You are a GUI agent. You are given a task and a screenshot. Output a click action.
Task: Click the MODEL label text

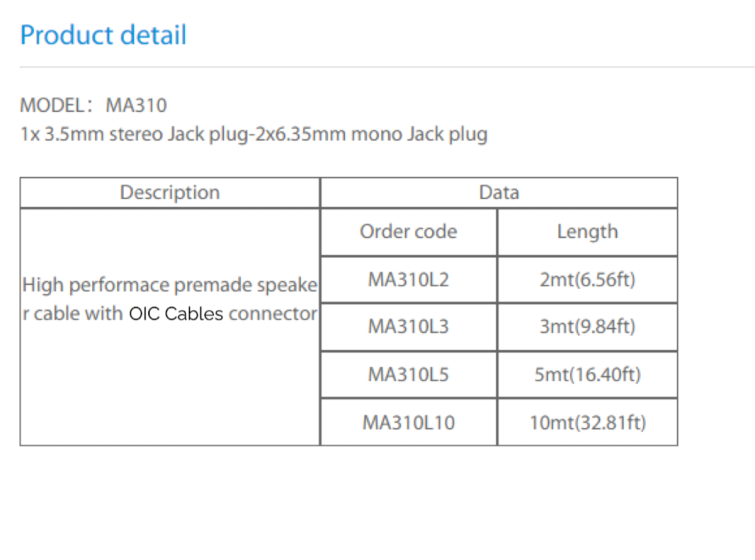52,105
